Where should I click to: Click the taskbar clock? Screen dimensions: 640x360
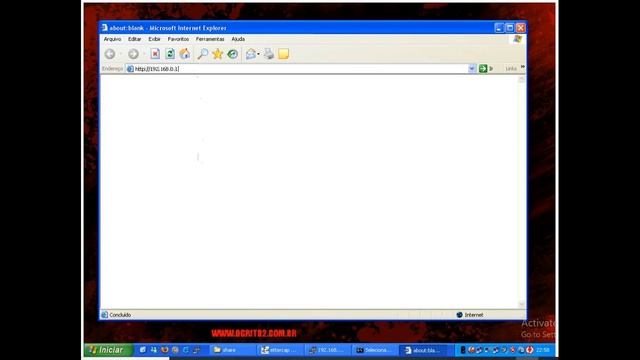coord(543,350)
